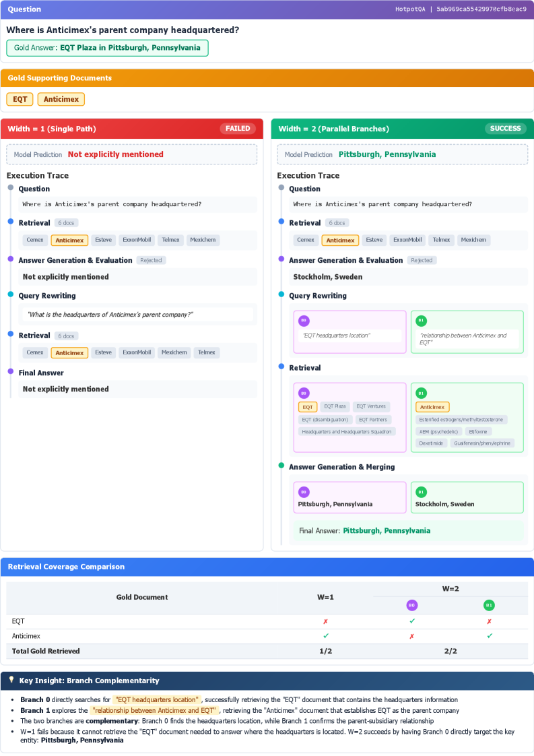Image resolution: width=534 pixels, height=756 pixels.
Task: Open the EQT Partners document chip
Action: click(x=373, y=420)
